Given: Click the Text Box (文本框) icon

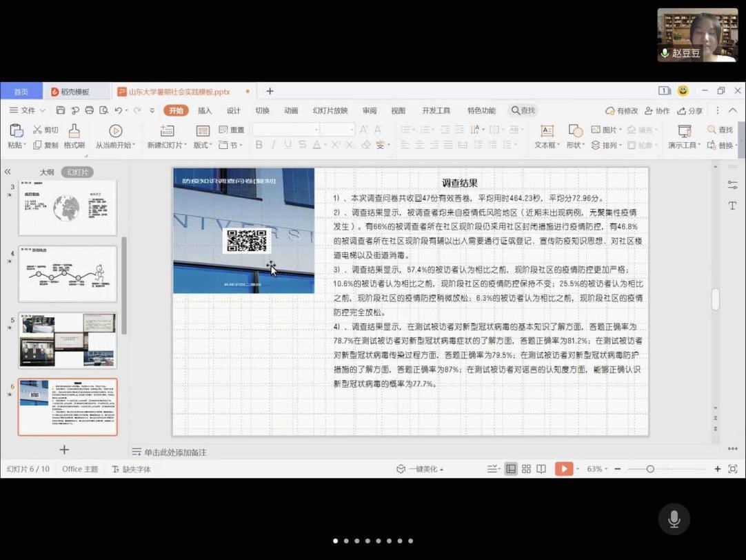Looking at the screenshot, I should pyautogui.click(x=547, y=131).
